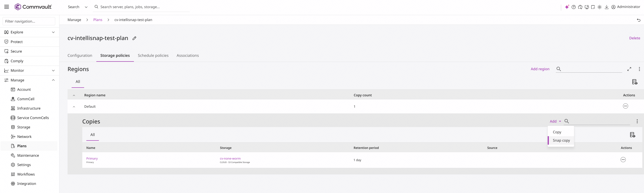Open the Add copy dropdown

[555, 121]
